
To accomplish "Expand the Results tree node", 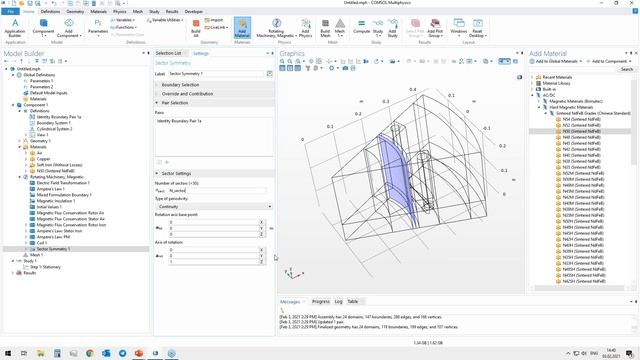I will 13,273.
